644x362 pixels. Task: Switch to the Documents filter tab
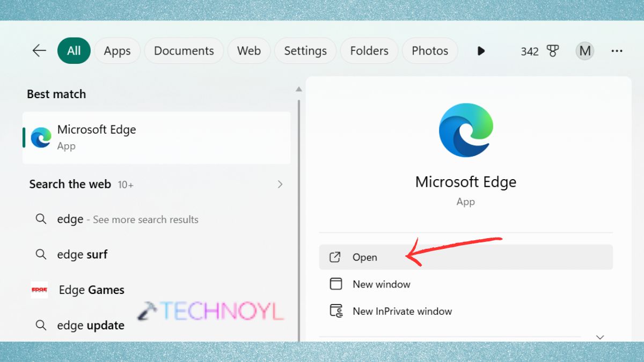(184, 51)
